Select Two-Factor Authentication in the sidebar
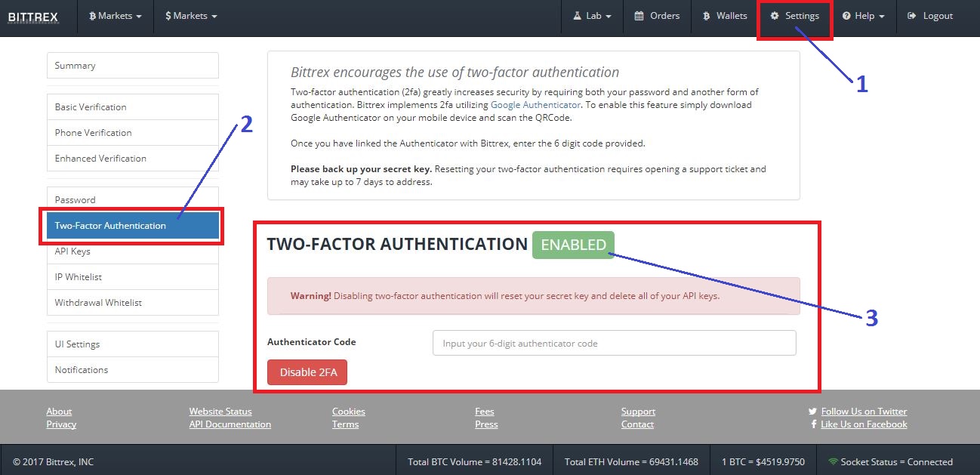Viewport: 980px width, 475px height. click(x=133, y=226)
